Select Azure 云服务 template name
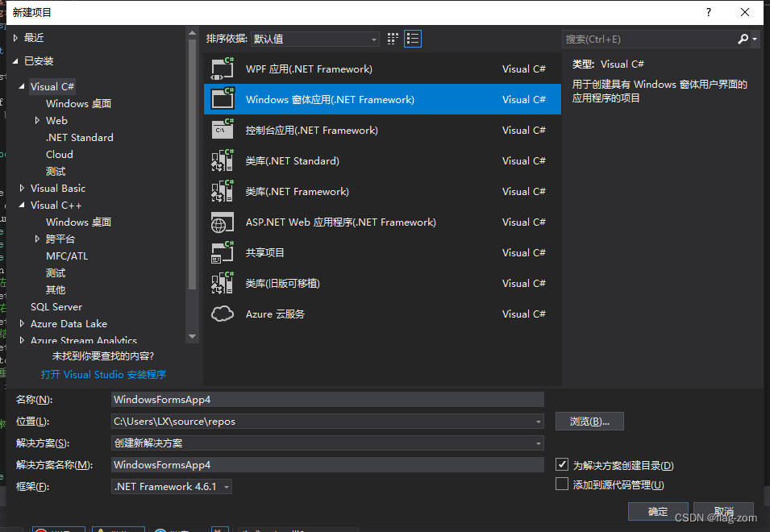This screenshot has width=770, height=532. [275, 314]
